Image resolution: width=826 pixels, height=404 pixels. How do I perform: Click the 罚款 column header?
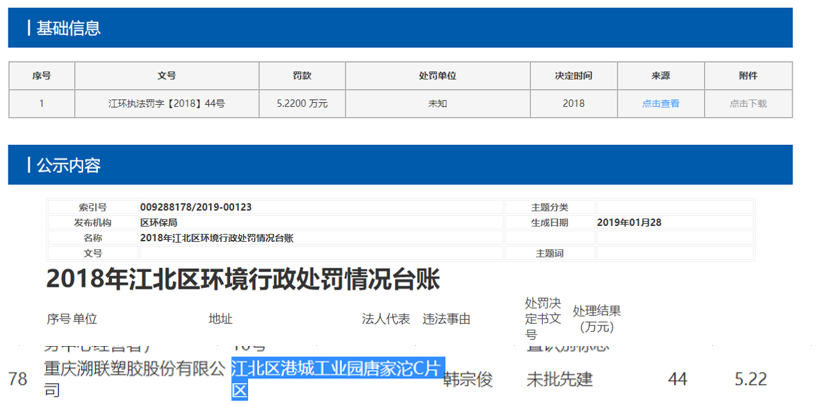pyautogui.click(x=302, y=76)
